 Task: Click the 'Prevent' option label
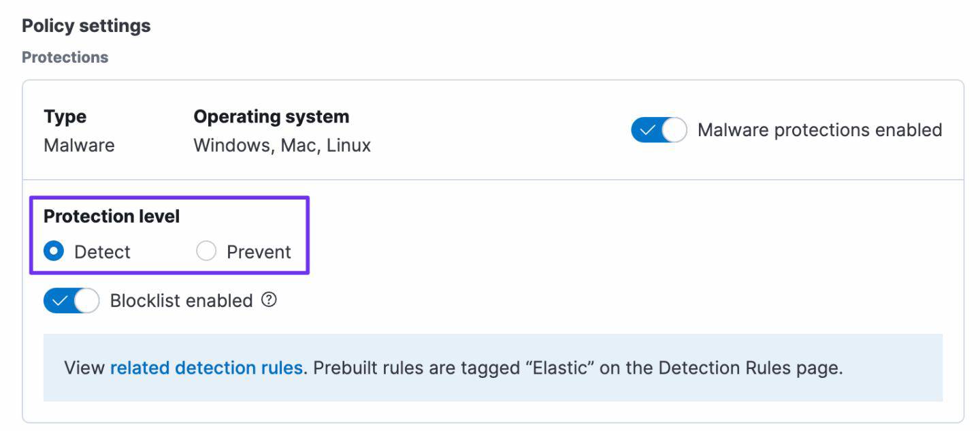(259, 252)
